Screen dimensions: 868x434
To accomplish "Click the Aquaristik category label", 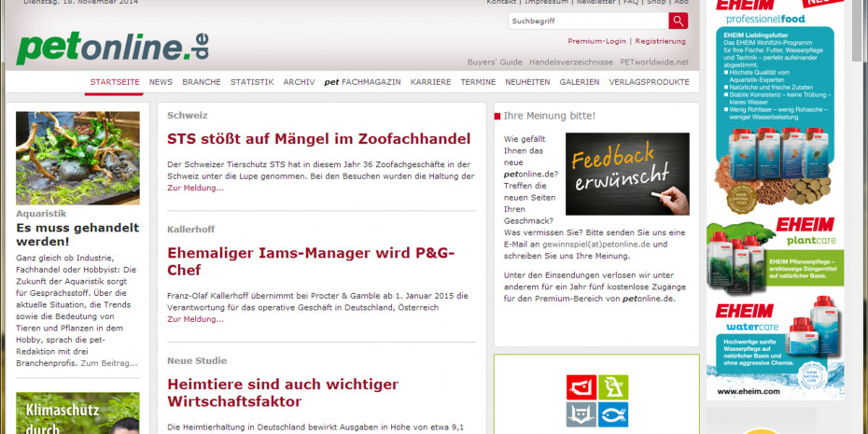I will (41, 213).
